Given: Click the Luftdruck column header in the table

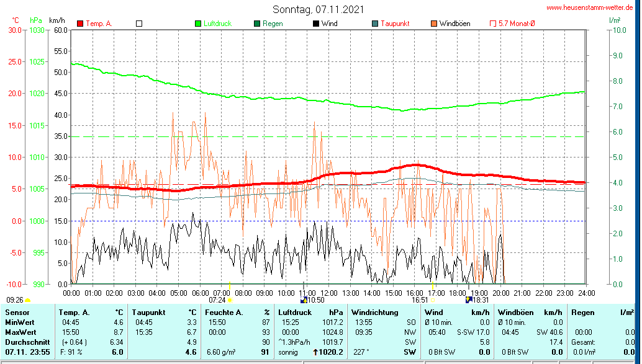Looking at the screenshot, I should pos(295,313).
